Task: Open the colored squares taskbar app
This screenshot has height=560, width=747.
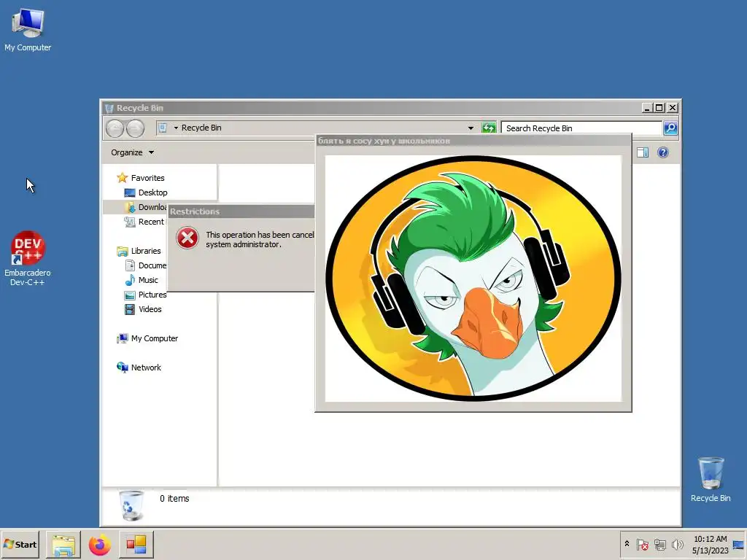Action: pyautogui.click(x=136, y=545)
